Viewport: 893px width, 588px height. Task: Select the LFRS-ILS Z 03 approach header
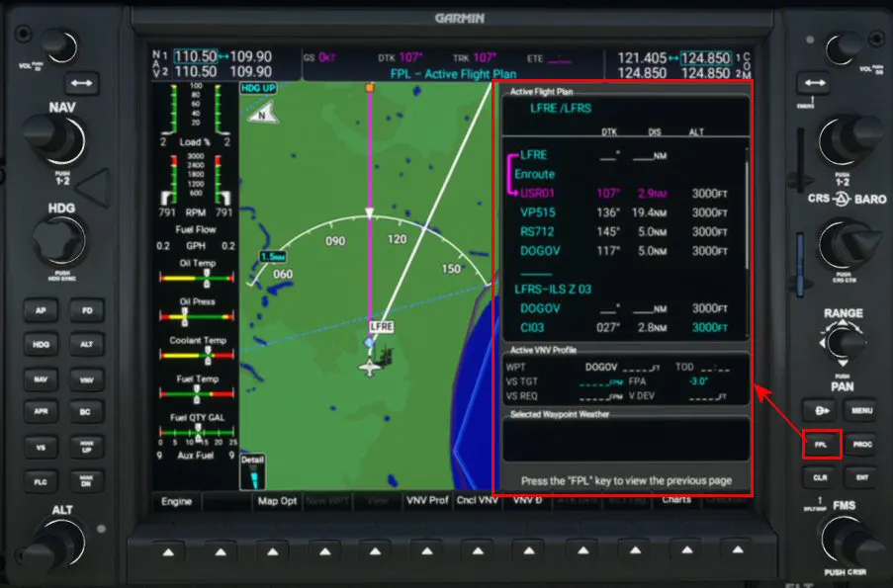[x=553, y=290]
